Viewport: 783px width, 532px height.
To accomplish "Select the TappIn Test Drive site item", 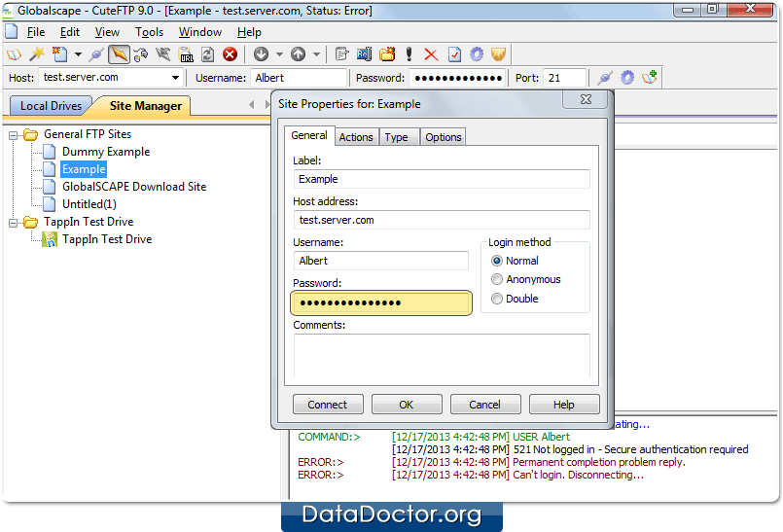I will click(x=107, y=239).
